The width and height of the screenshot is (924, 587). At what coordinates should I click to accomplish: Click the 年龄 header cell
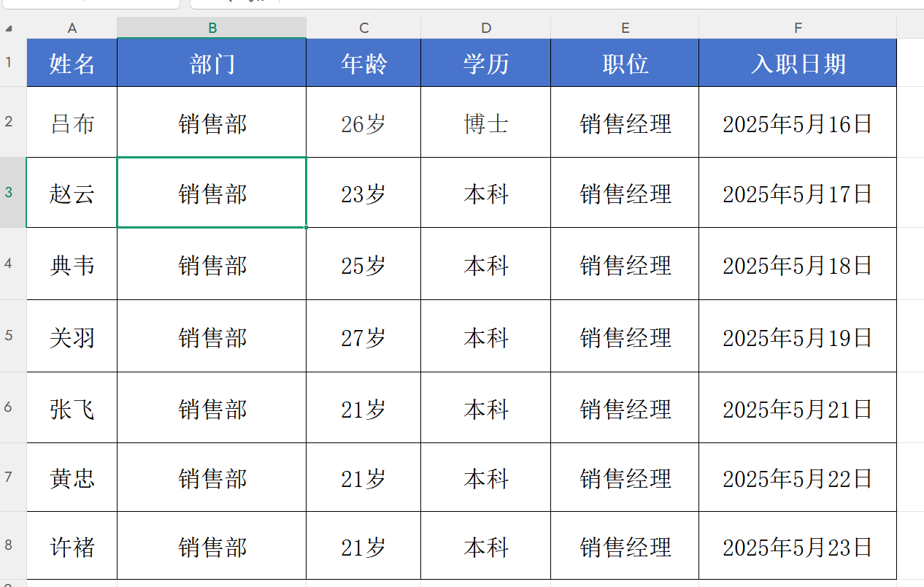tap(363, 63)
